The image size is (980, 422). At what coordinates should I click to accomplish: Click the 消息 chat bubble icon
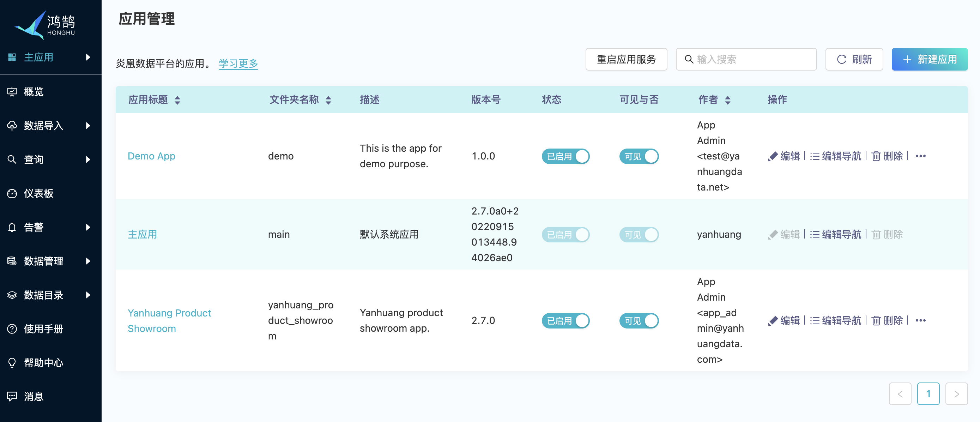click(x=12, y=397)
